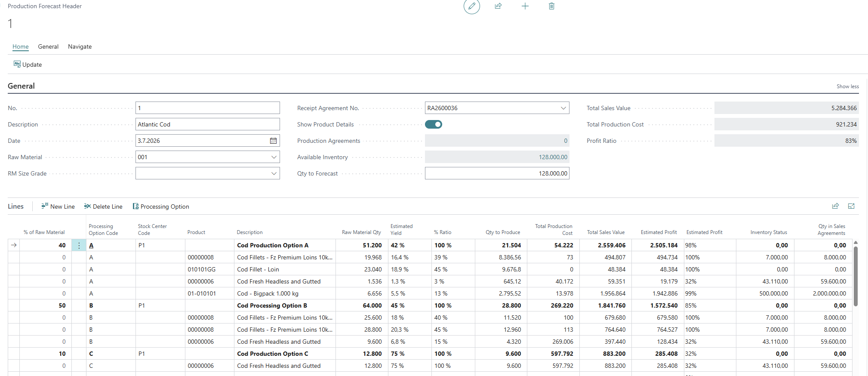
Task: Open Receipt Agreement No. dropdown
Action: tap(563, 108)
